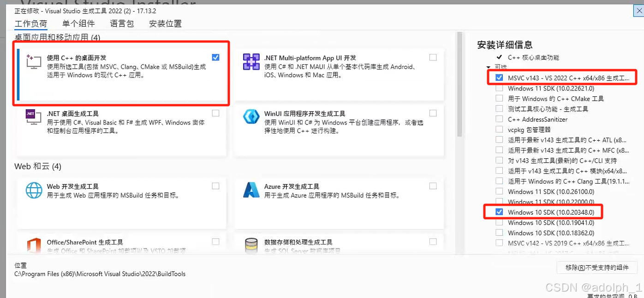Check MSVC v142 - VS 2019 C++ checkbox

point(499,243)
